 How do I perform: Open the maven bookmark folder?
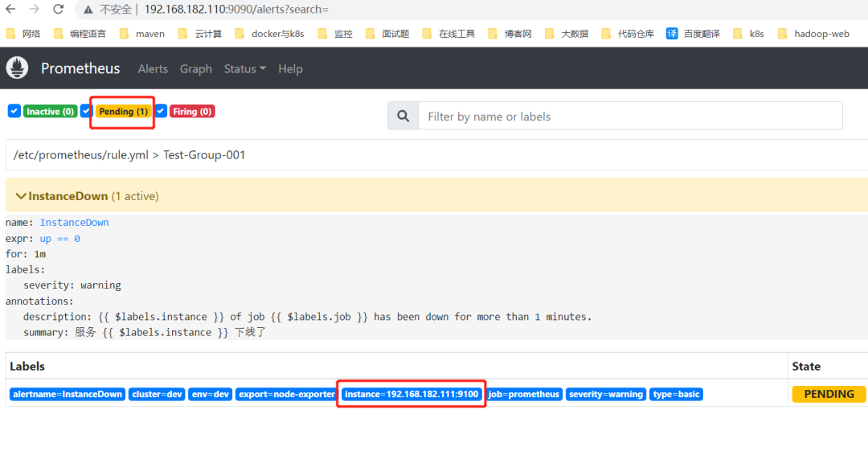[x=142, y=34]
